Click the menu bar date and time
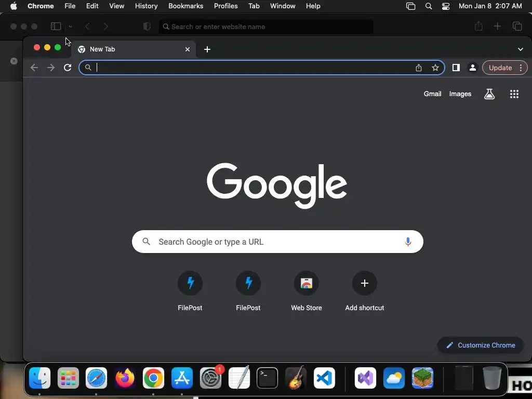Image resolution: width=532 pixels, height=399 pixels. point(490,6)
